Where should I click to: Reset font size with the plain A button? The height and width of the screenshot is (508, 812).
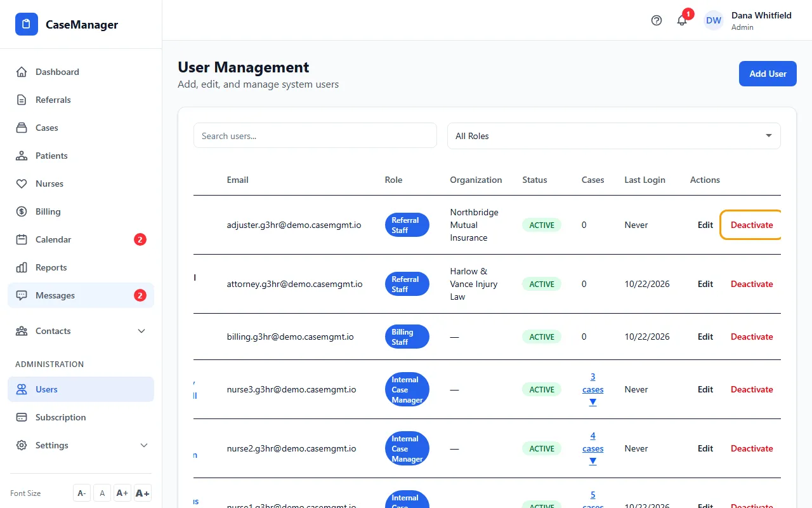(x=102, y=493)
